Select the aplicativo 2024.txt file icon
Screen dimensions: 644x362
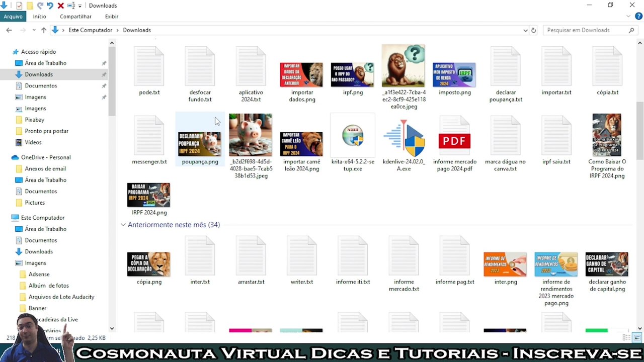click(251, 66)
